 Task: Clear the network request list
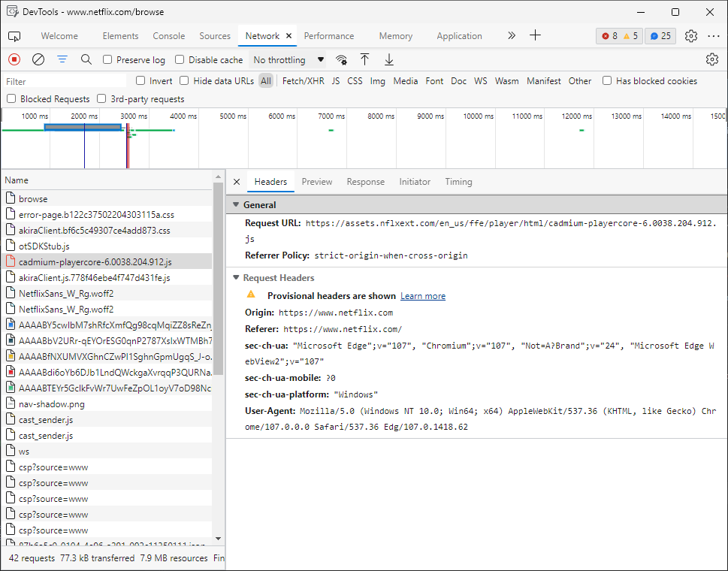[38, 59]
